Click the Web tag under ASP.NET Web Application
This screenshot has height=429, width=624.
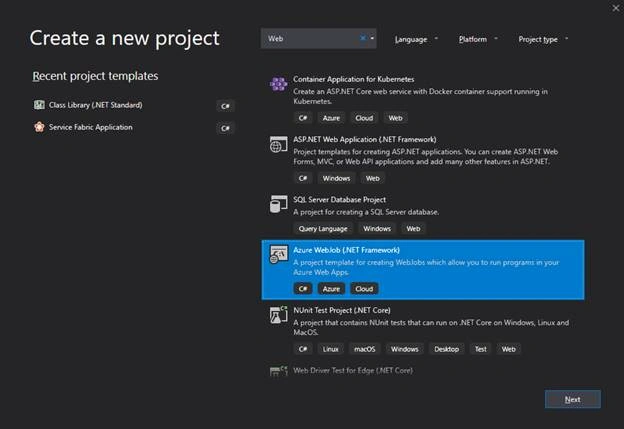[x=372, y=178]
